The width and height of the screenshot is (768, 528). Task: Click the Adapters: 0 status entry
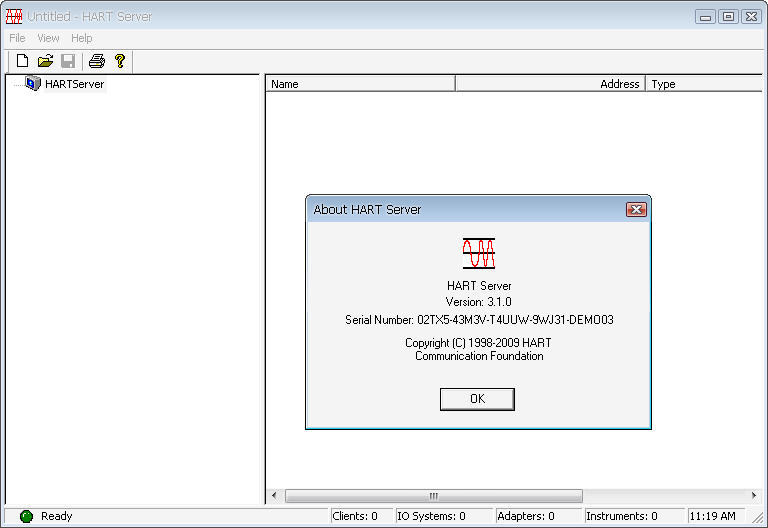(x=539, y=516)
